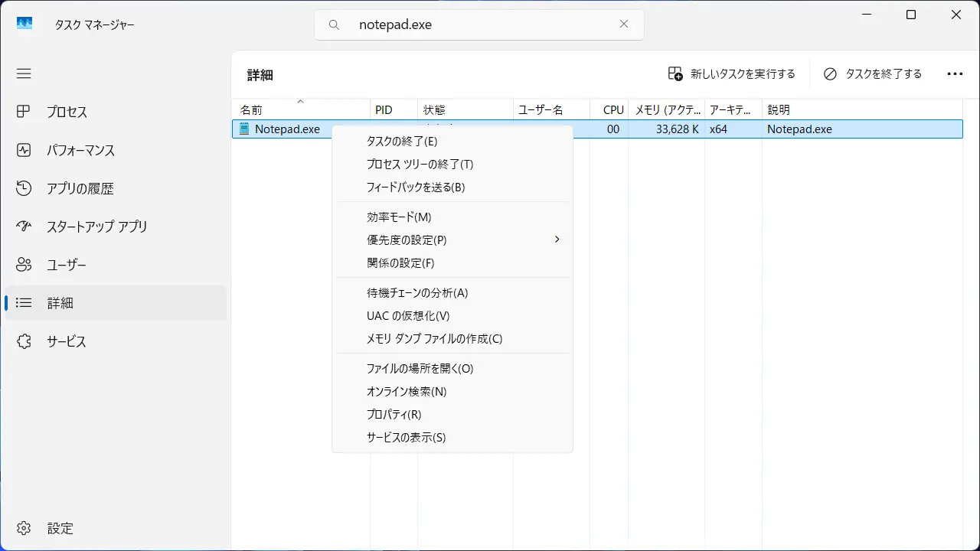Screen dimensions: 980x551
Task: Open the パフォーマンス page
Action: tap(116, 150)
